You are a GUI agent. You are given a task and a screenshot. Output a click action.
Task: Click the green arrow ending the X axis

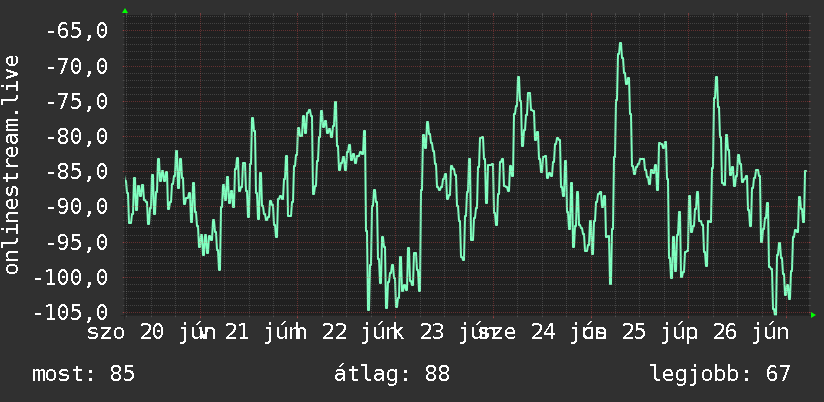[813, 315]
